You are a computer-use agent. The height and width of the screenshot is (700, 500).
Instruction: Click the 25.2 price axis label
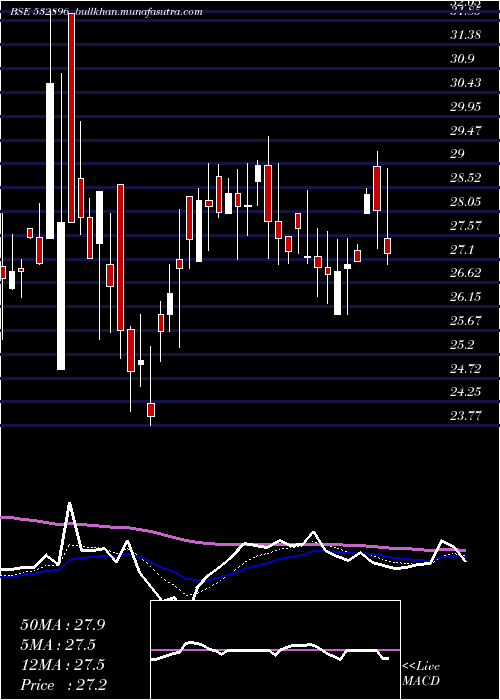point(462,345)
